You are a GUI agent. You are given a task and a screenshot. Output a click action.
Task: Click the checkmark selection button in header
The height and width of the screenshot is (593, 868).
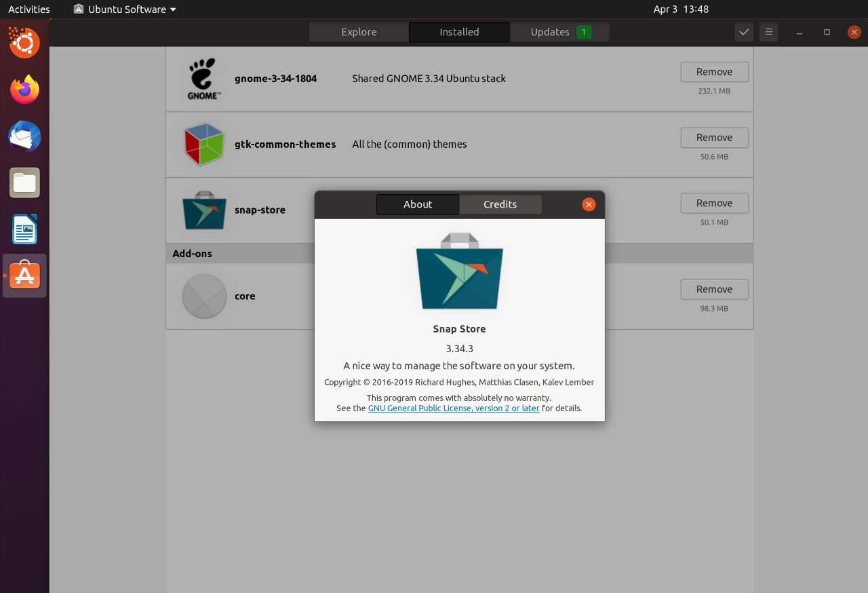pyautogui.click(x=744, y=32)
